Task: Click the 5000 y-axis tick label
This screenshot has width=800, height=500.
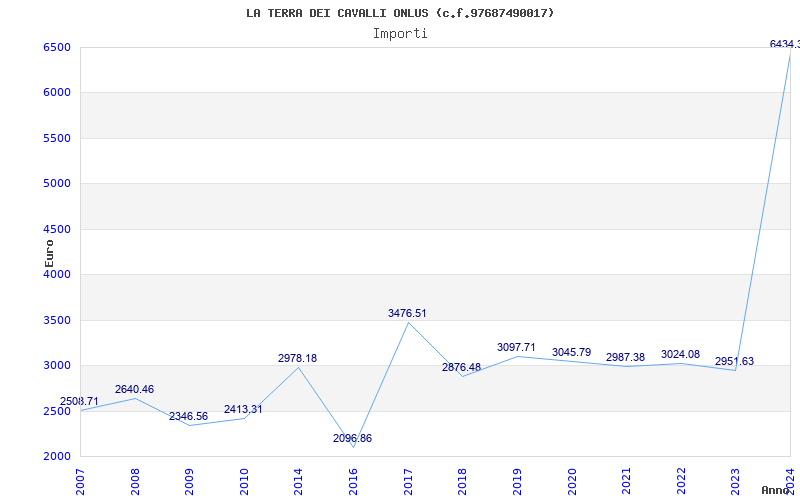Action: coord(57,184)
